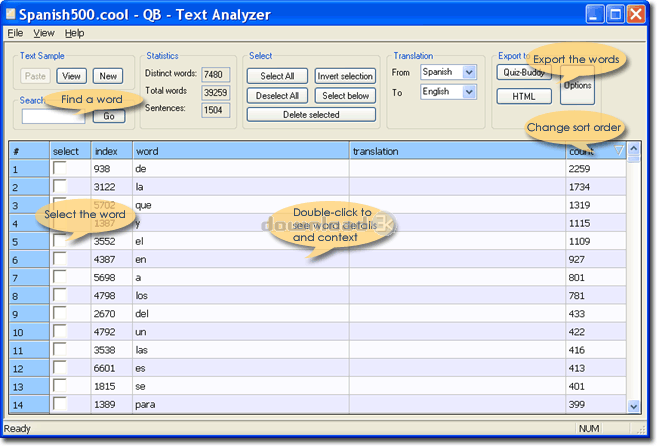The height and width of the screenshot is (446, 658).
Task: Click Invert selection button
Action: 345,76
